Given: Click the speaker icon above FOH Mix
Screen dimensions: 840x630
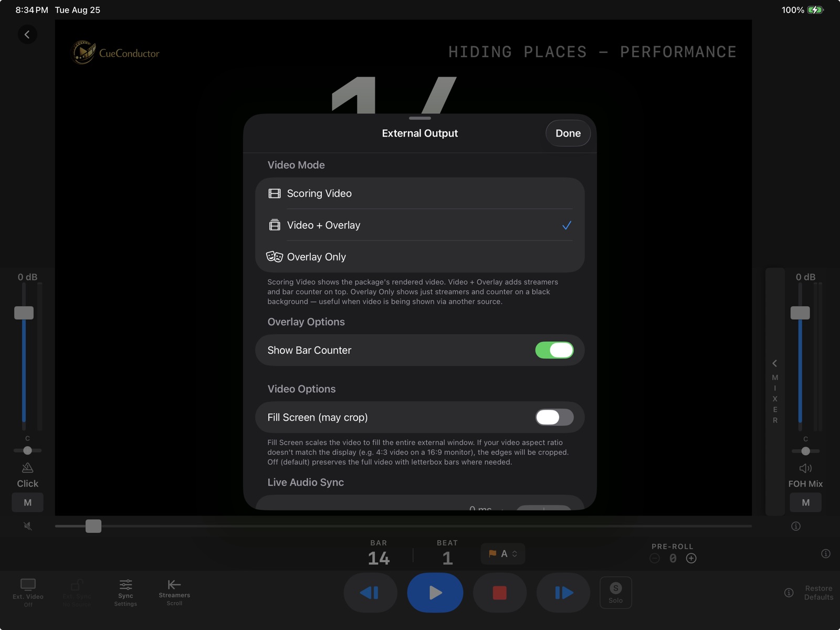Looking at the screenshot, I should [805, 468].
